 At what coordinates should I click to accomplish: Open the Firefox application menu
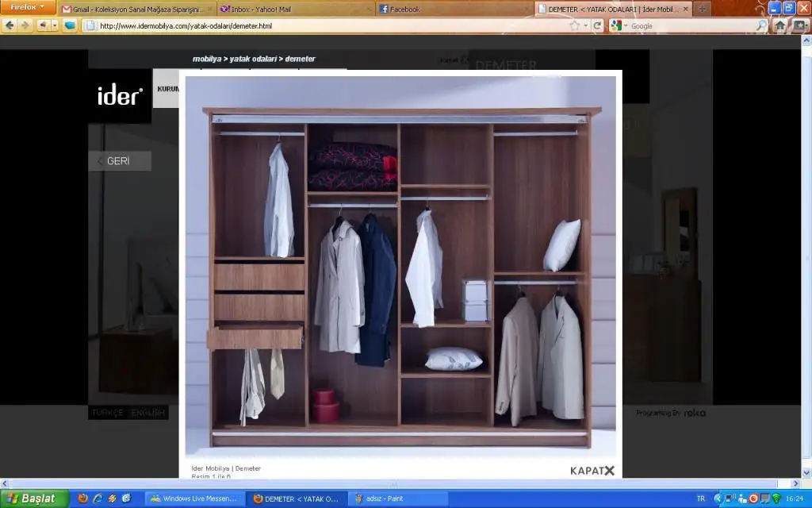click(x=29, y=7)
